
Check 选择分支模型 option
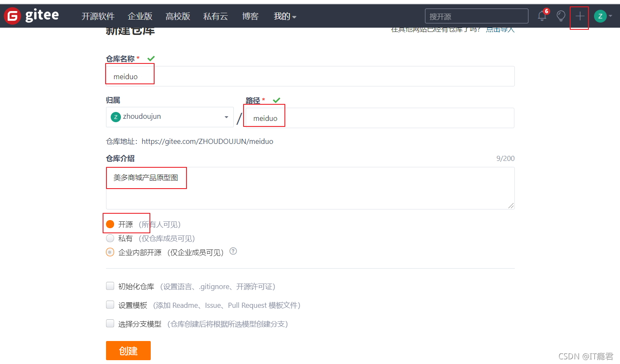click(110, 324)
